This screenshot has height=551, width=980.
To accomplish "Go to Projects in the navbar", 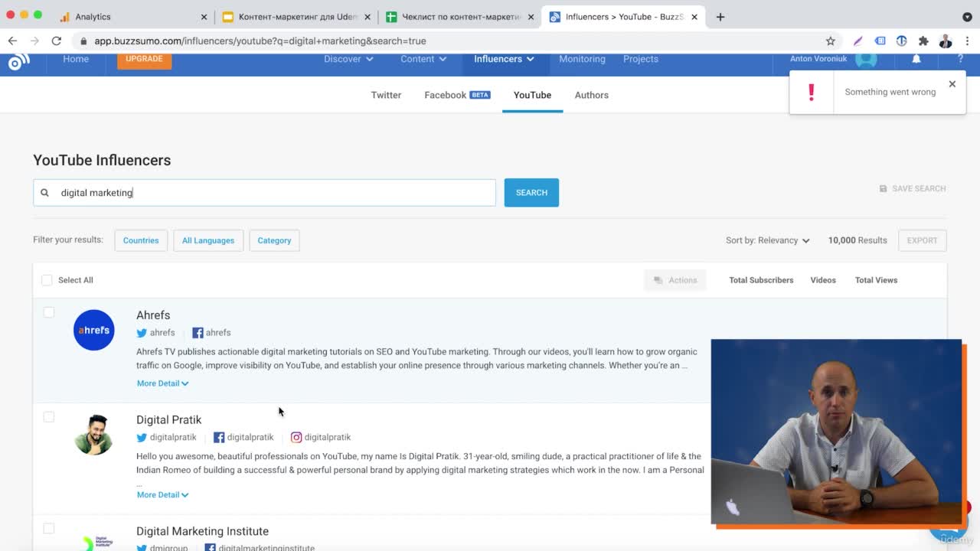I will 641,59.
